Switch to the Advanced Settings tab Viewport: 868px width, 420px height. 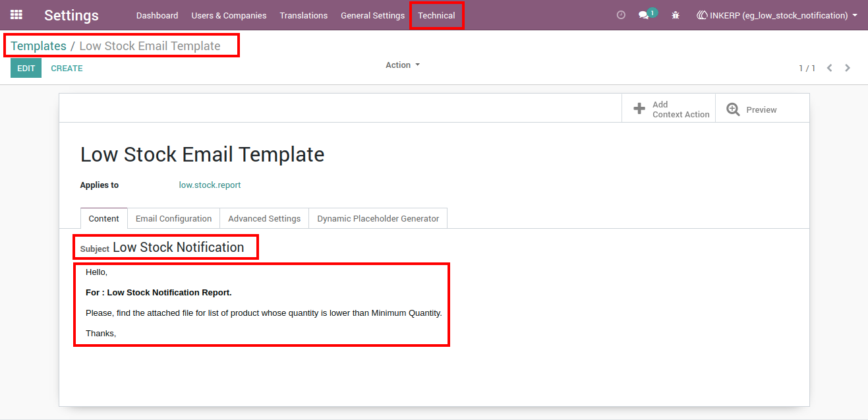coord(264,218)
